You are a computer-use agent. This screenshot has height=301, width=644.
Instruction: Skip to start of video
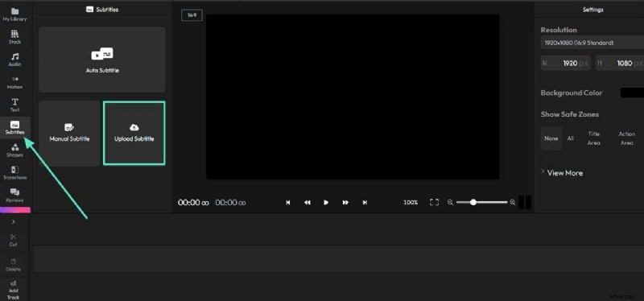(288, 203)
